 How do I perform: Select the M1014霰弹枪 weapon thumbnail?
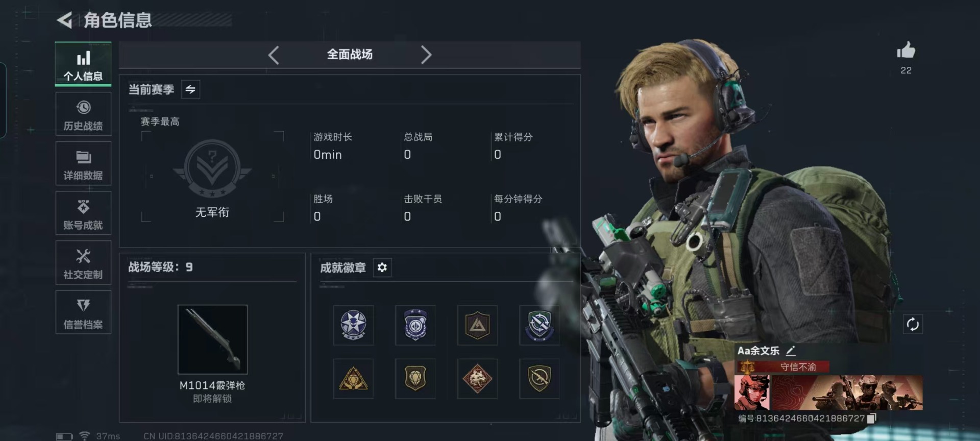pyautogui.click(x=212, y=339)
